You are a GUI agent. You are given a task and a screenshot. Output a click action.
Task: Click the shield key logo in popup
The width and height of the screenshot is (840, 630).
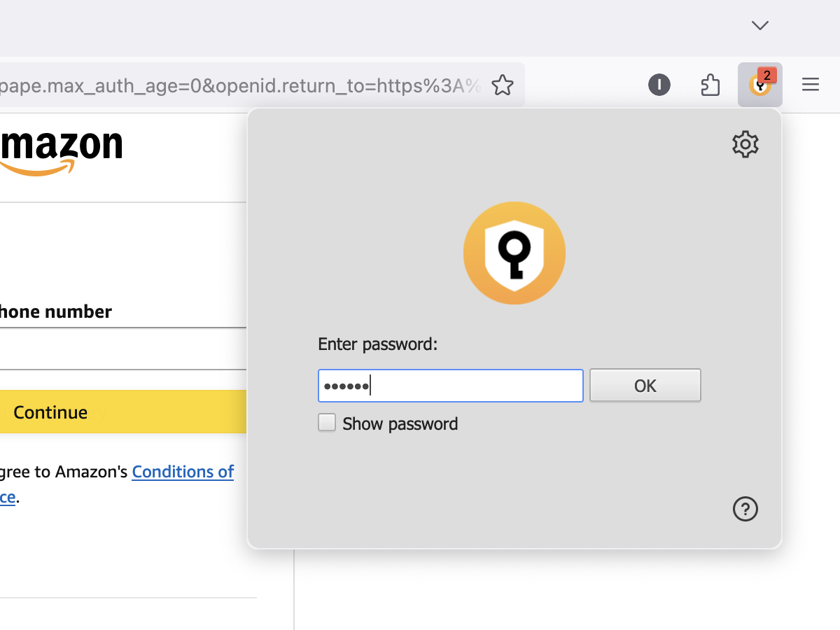tap(514, 253)
